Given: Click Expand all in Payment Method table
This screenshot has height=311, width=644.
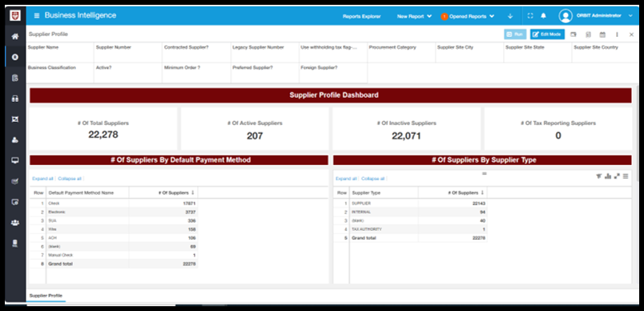Looking at the screenshot, I should 42,179.
